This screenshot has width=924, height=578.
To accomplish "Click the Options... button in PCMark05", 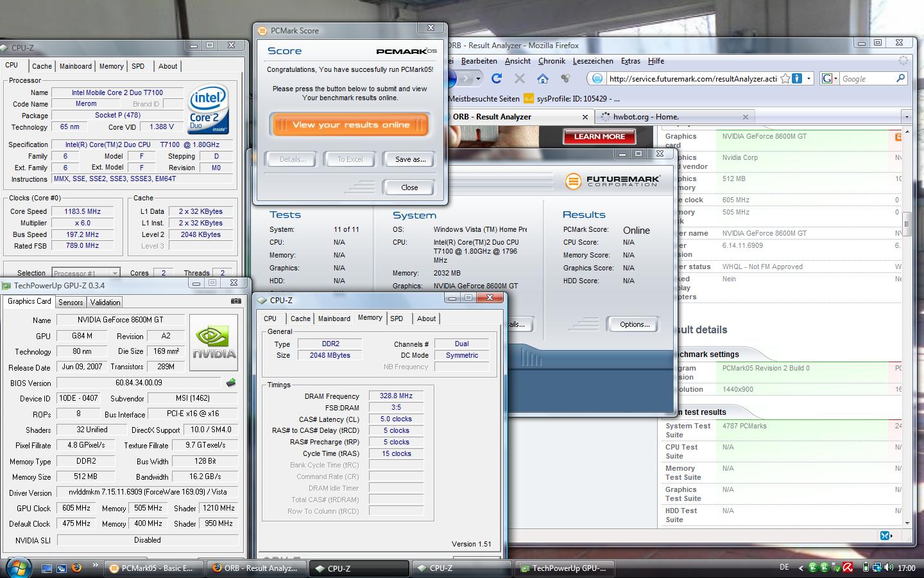I will [634, 324].
